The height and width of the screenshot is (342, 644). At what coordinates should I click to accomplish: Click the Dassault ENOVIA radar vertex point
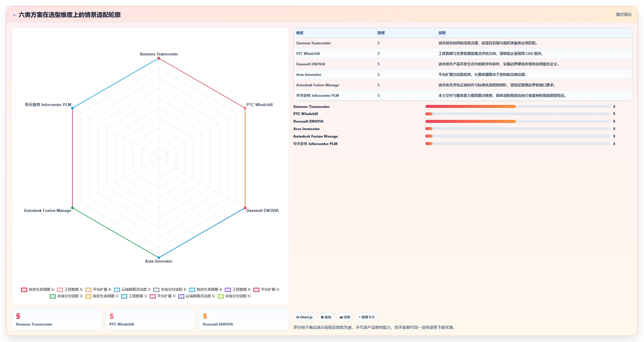tap(245, 208)
